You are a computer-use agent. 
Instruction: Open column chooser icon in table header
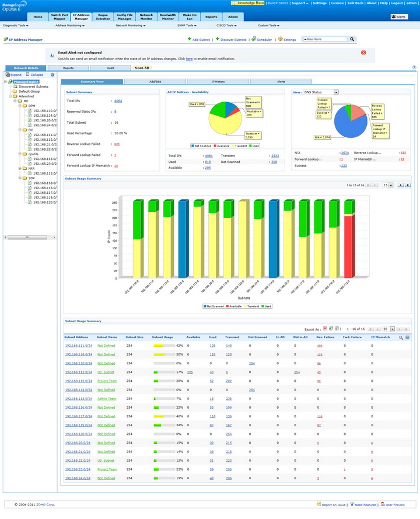[x=407, y=337]
